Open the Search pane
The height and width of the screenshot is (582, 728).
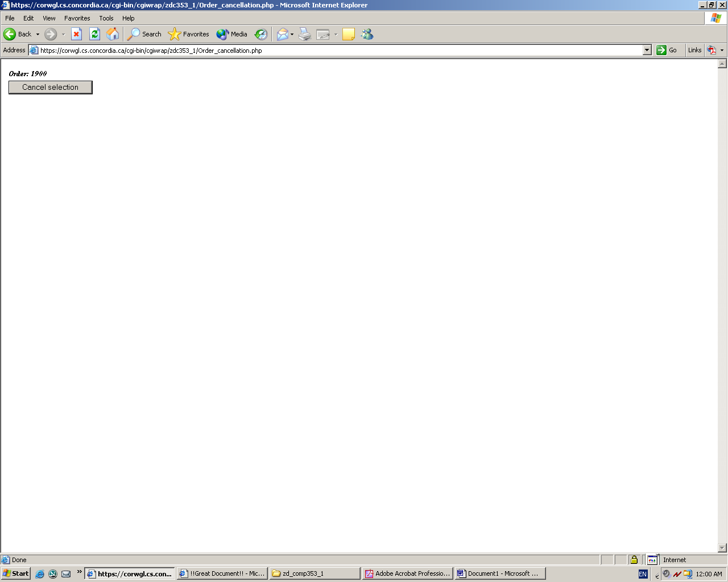point(144,34)
